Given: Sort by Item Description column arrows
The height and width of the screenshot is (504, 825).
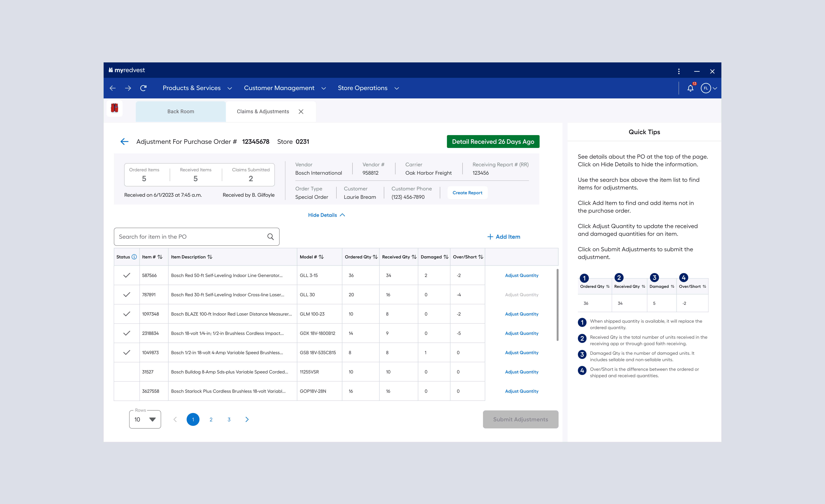Looking at the screenshot, I should point(210,257).
